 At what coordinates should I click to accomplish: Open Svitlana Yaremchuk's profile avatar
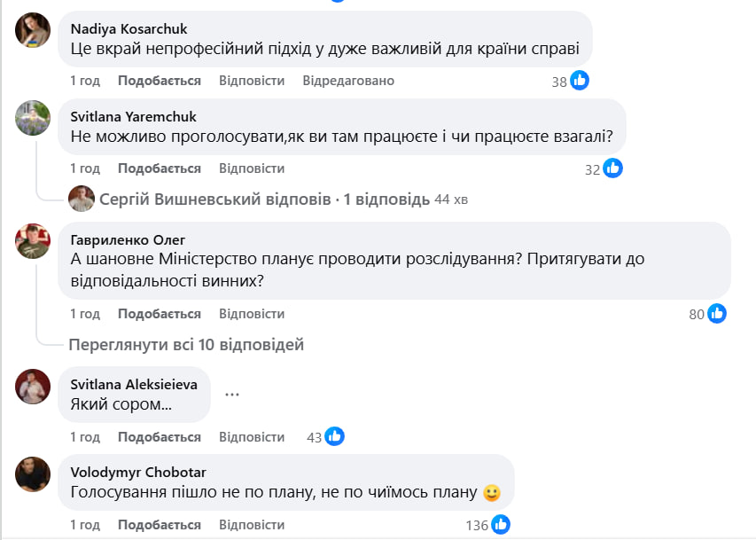(33, 118)
